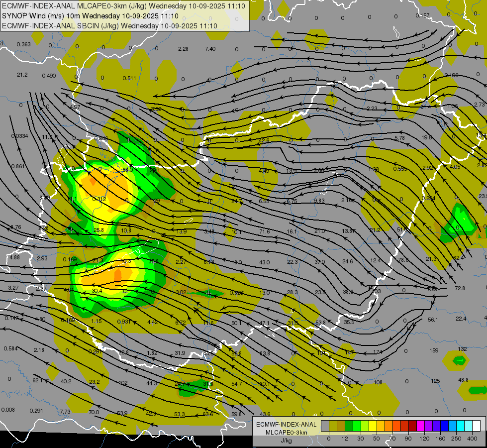The width and height of the screenshot is (487, 448).
Task: Click the legend tick label 90
Action: [x=408, y=439]
